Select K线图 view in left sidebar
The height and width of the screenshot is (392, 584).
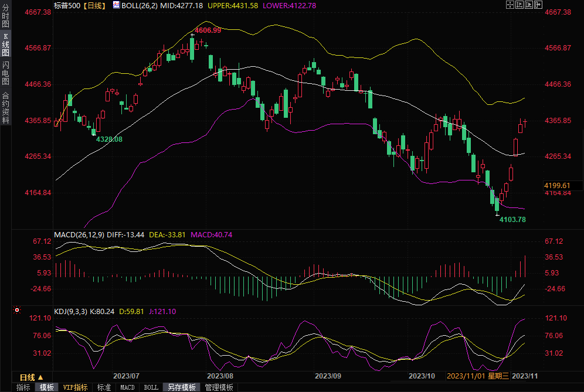(5, 44)
